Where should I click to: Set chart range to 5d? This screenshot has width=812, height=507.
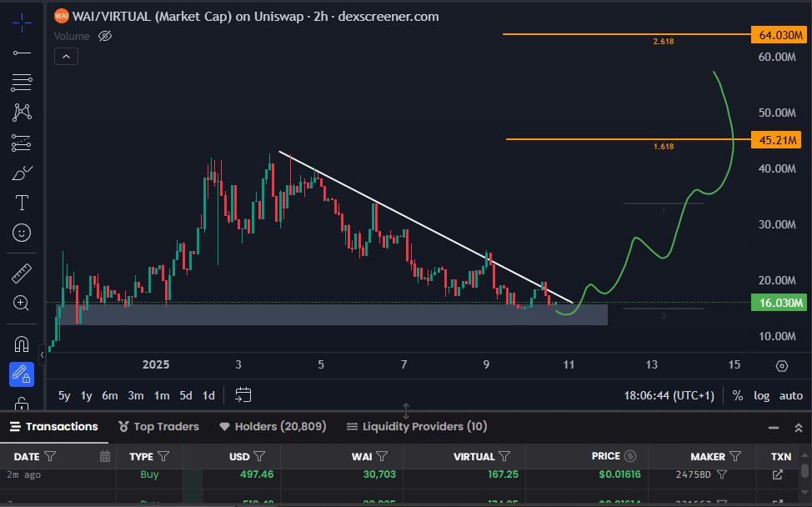(185, 395)
